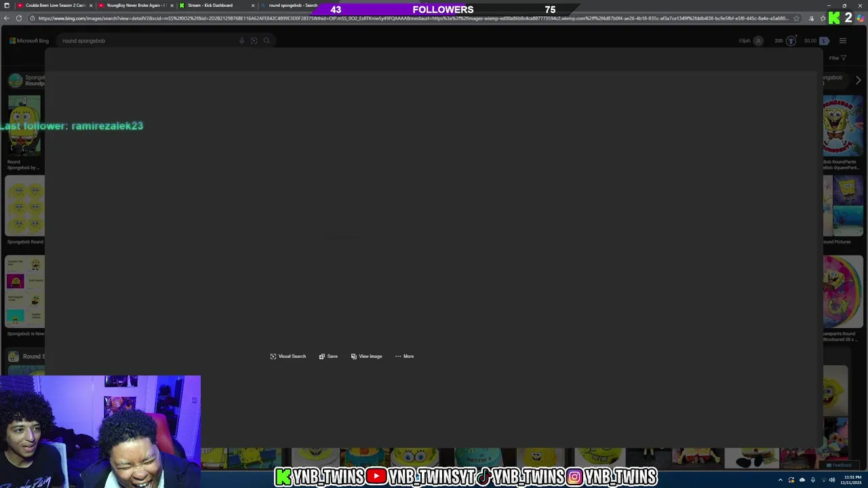The width and height of the screenshot is (868, 488).
Task: Open the Filter option
Action: (x=837, y=58)
